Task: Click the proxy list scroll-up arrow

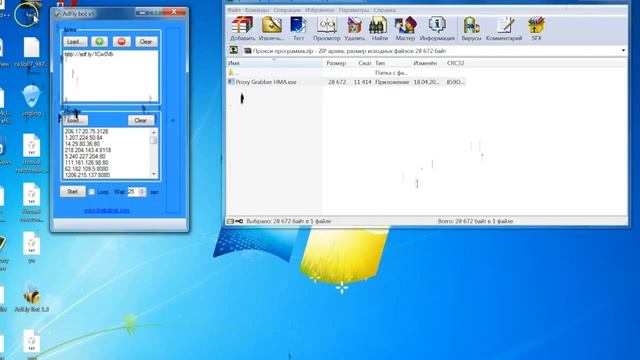Action: pos(153,132)
